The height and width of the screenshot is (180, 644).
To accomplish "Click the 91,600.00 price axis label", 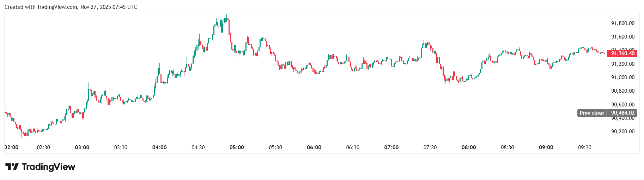I will (x=622, y=37).
